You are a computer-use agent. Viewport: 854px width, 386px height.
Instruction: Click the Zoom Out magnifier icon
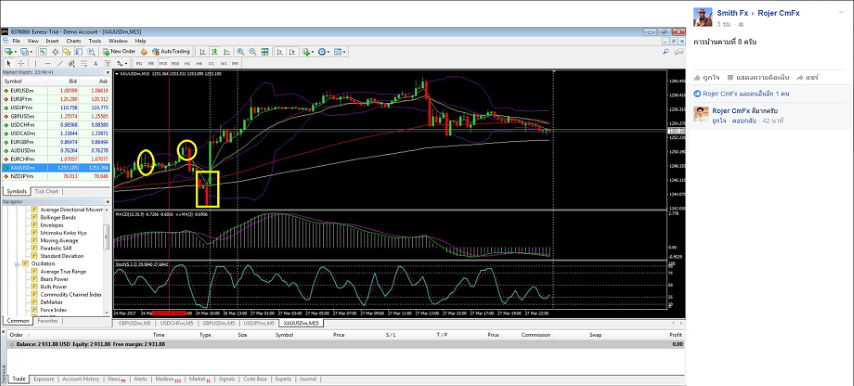pos(252,52)
